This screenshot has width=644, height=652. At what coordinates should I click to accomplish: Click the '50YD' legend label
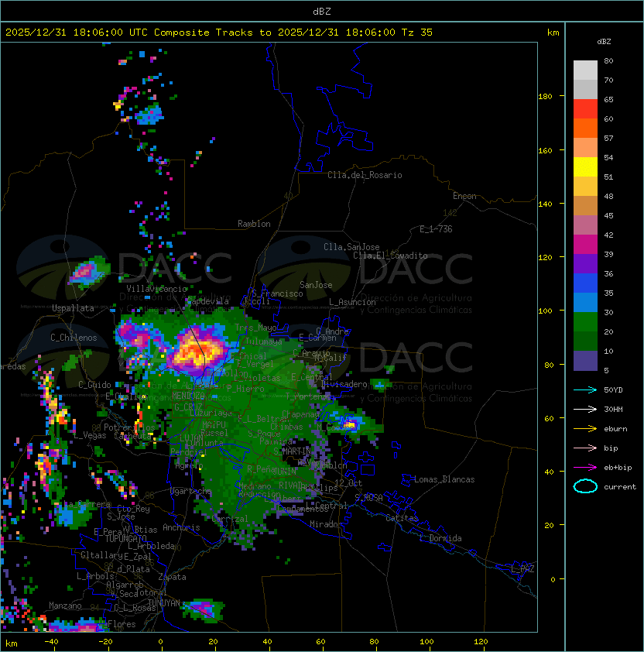click(613, 389)
